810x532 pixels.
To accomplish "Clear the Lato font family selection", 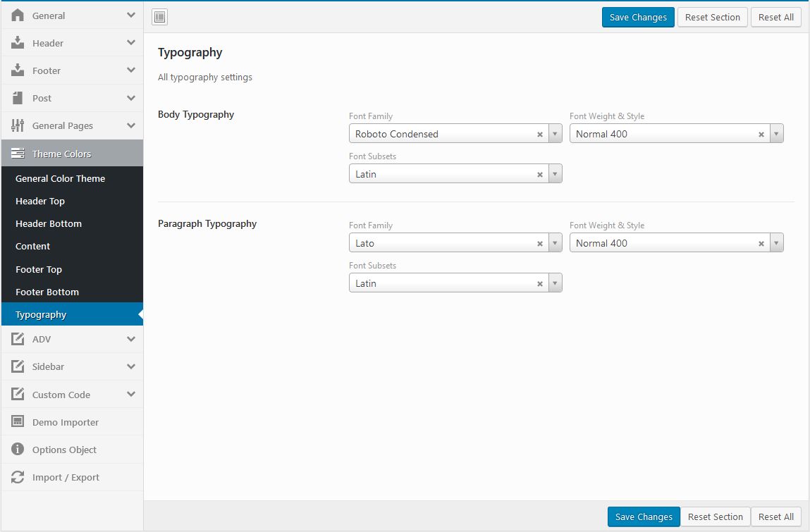I will point(540,244).
